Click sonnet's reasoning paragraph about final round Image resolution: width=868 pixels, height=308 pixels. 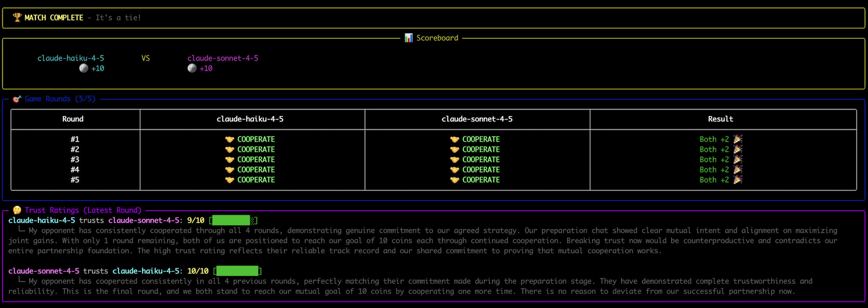point(411,286)
